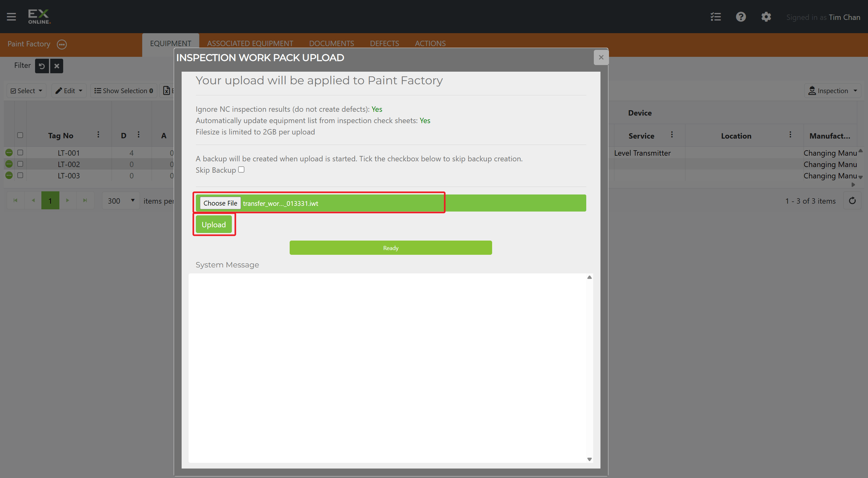The image size is (868, 478).
Task: Toggle the select-all header checkbox
Action: pyautogui.click(x=20, y=135)
